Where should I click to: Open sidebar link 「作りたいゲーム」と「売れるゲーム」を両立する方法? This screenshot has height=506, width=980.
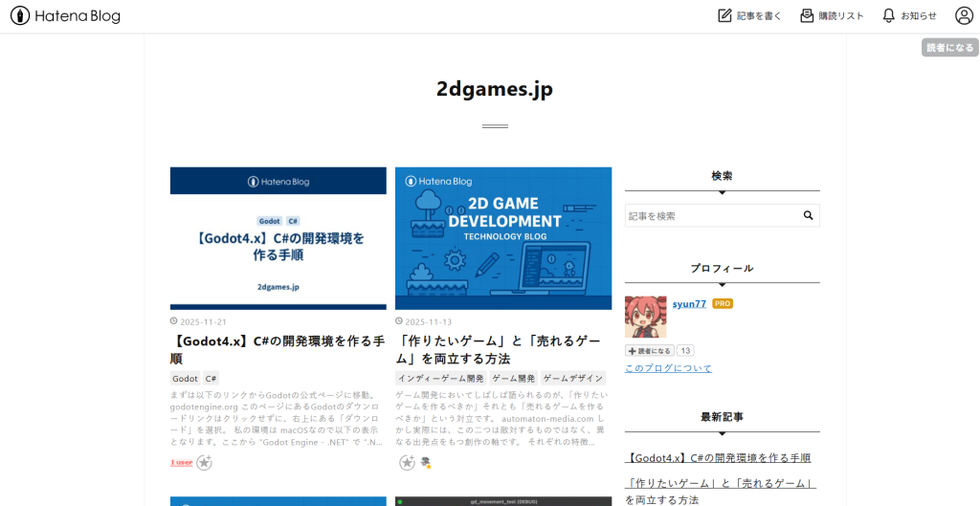pos(721,492)
